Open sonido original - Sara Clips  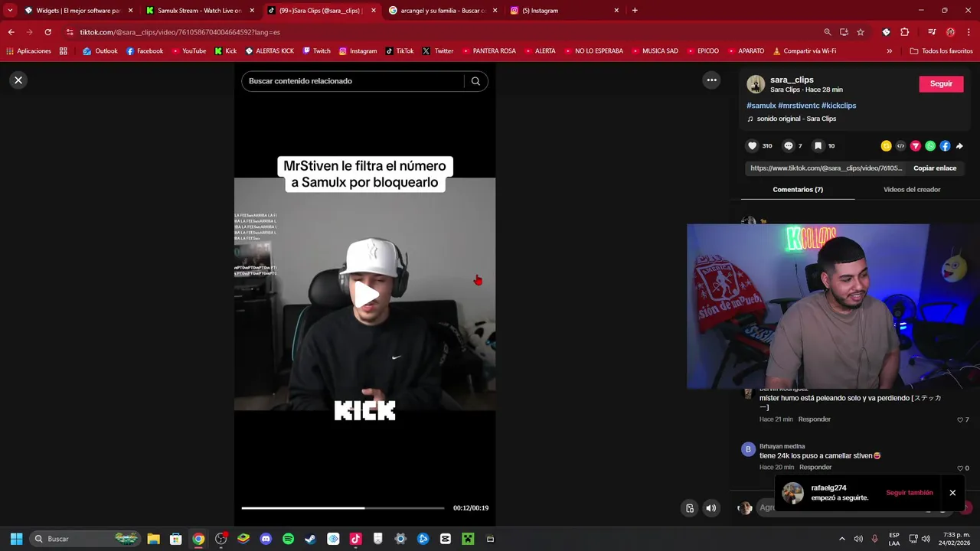click(796, 119)
